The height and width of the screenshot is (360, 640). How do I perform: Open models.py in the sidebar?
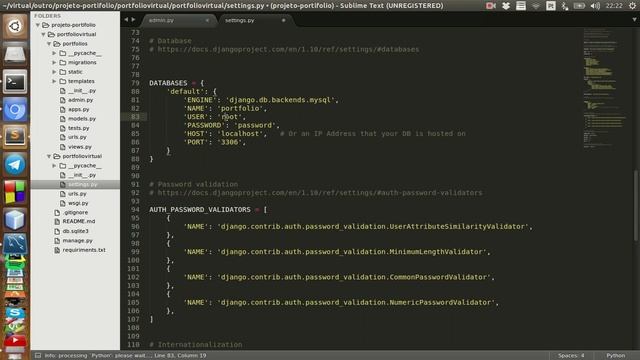click(x=82, y=119)
